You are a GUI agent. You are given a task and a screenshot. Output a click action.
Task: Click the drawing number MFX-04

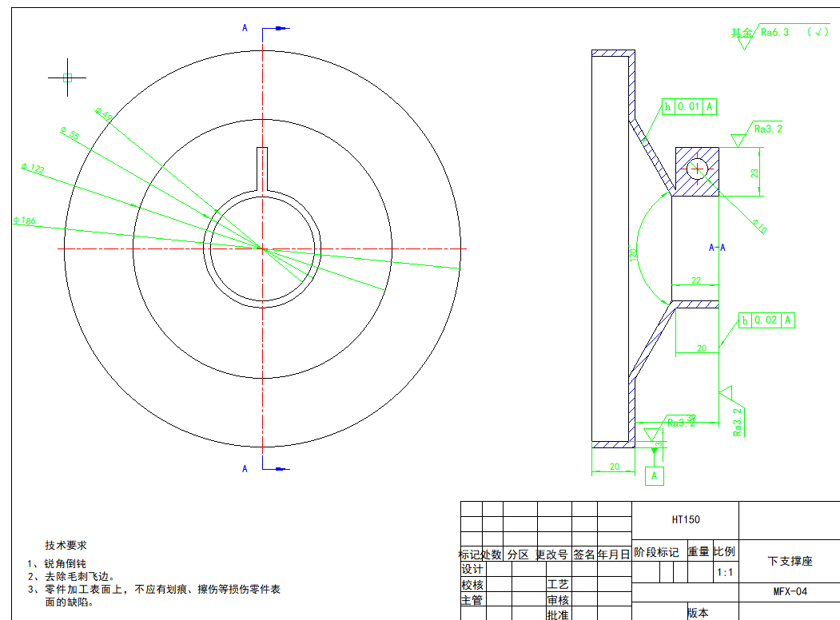pyautogui.click(x=790, y=592)
